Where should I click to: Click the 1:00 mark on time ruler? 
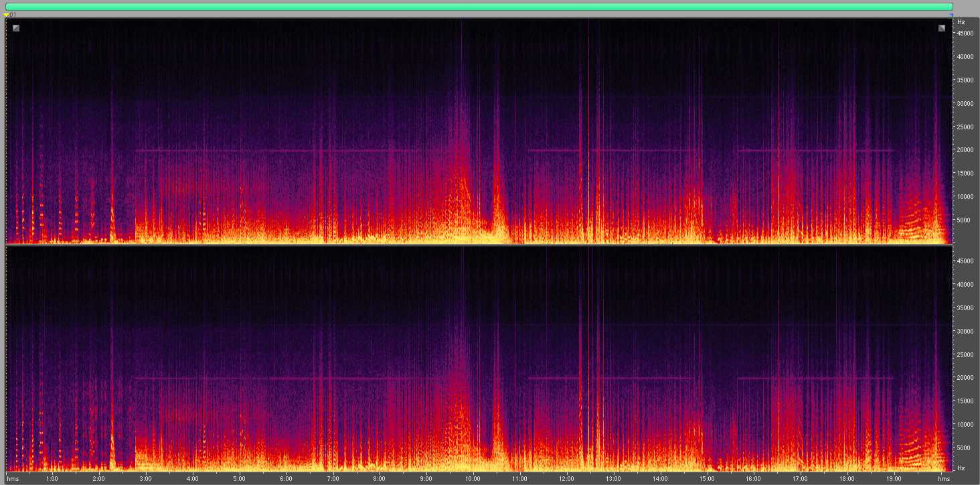click(52, 479)
